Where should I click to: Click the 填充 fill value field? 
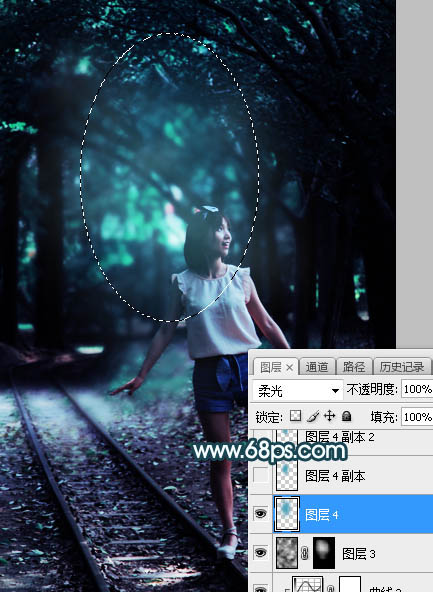417,417
